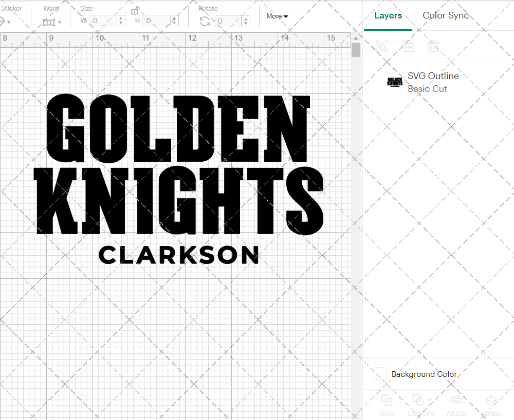
Task: Open the Layers tab
Action: [388, 15]
